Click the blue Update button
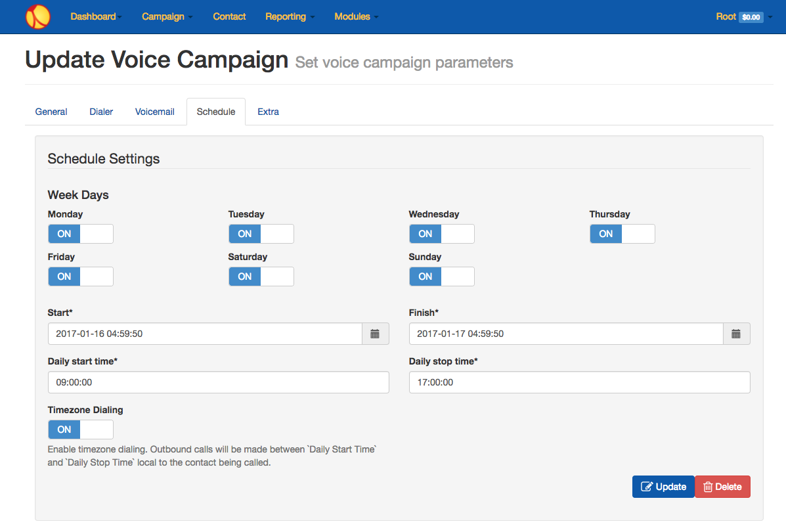 663,487
